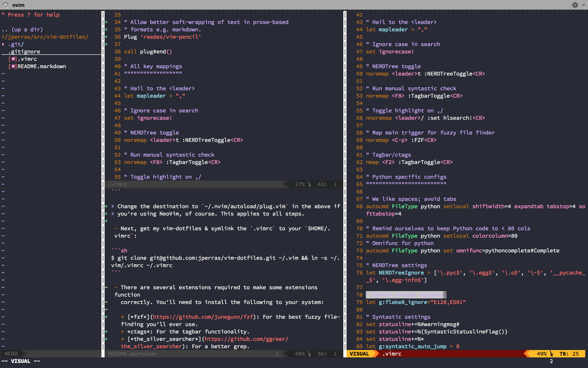This screenshot has width=588, height=368.
Task: Click the git-added plus sign on line 36
Action: pos(106,37)
